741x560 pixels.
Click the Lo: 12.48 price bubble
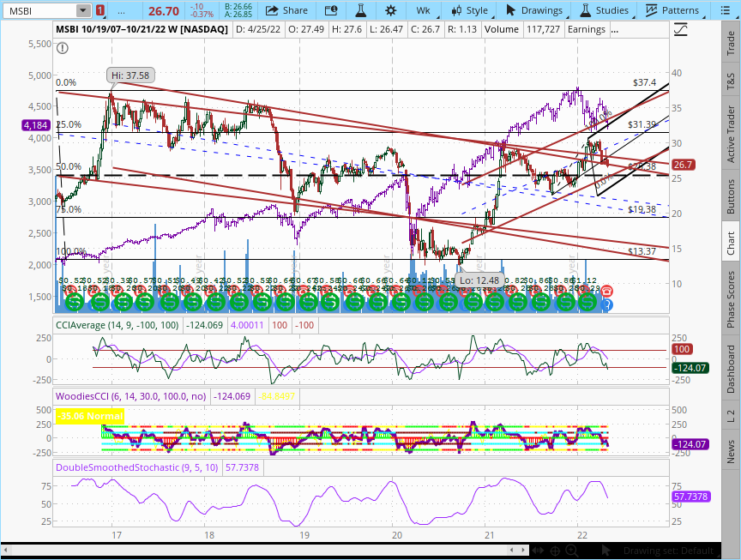[x=479, y=280]
